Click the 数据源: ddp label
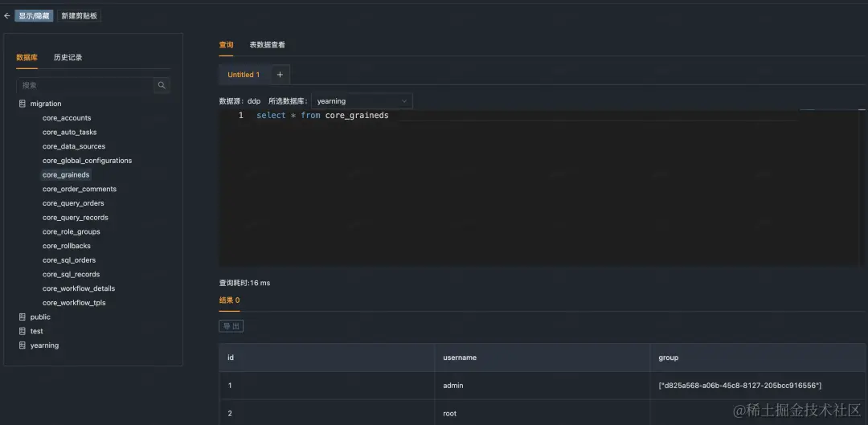The height and width of the screenshot is (425, 868). (x=240, y=101)
